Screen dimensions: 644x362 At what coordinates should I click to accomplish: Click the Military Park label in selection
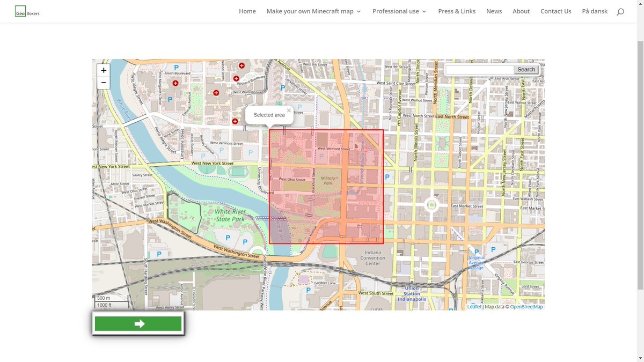328,180
